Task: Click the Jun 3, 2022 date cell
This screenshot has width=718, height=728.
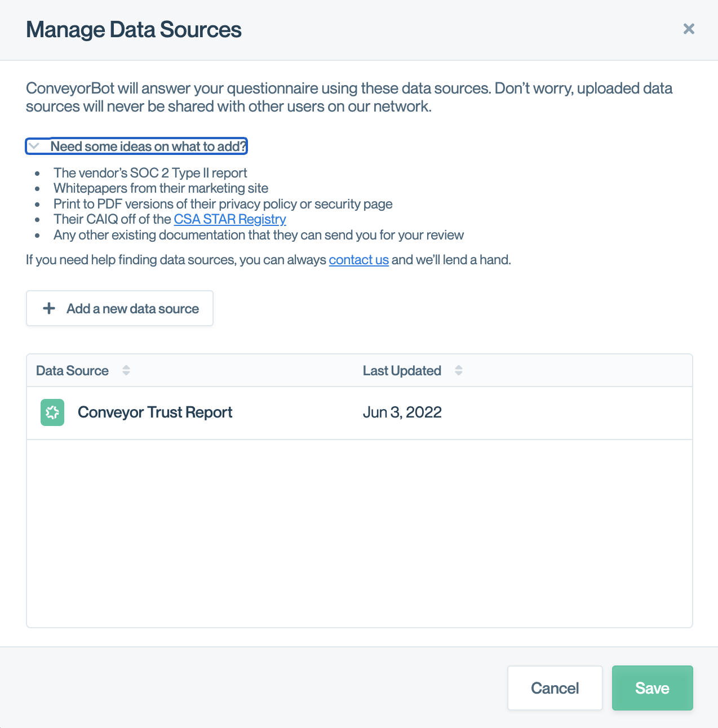Action: [402, 412]
